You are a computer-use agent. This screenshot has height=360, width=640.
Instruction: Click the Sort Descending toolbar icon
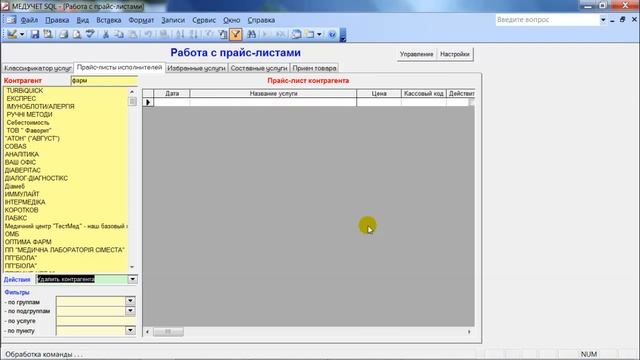point(194,34)
